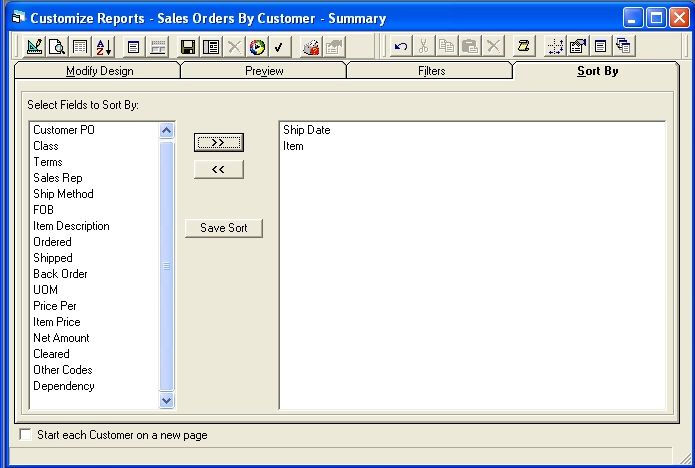Click the dotted grid alignment icon
695x468 pixels.
point(555,46)
